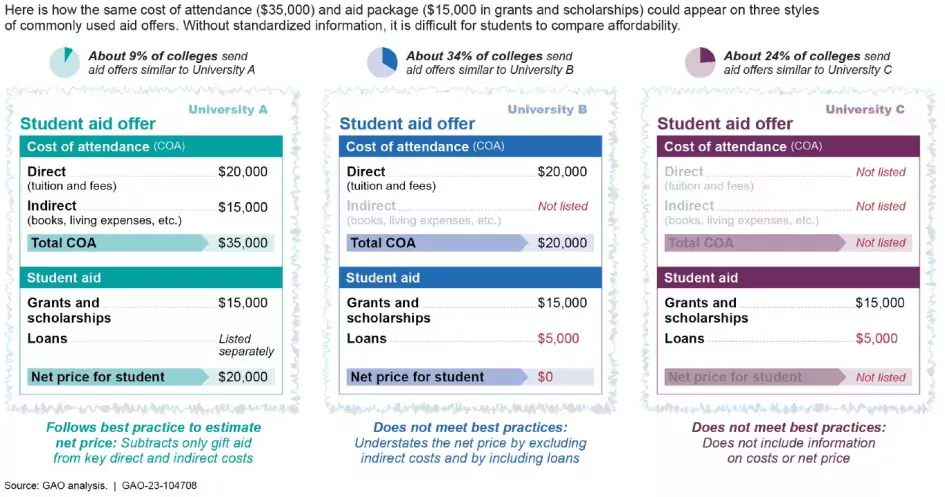Click the purple 24% pie chart icon

point(700,62)
